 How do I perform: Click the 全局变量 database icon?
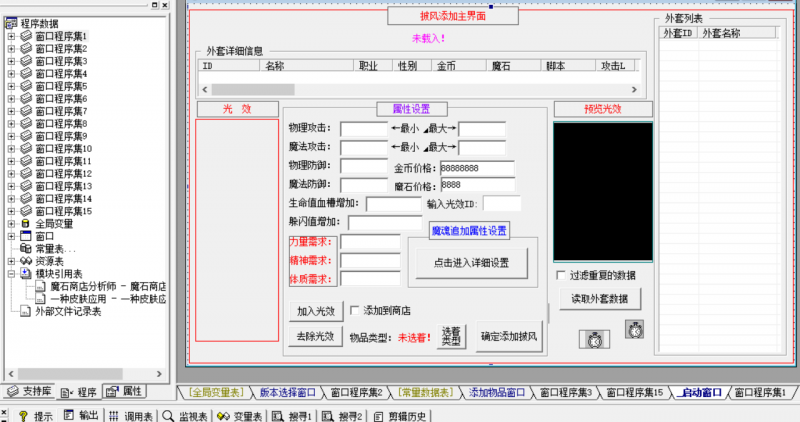pos(26,224)
